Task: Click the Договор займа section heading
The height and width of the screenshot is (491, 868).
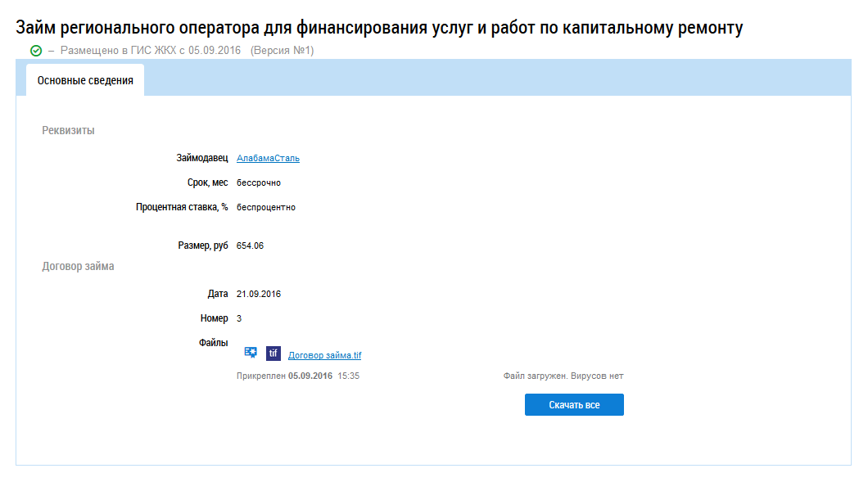Action: click(x=78, y=266)
